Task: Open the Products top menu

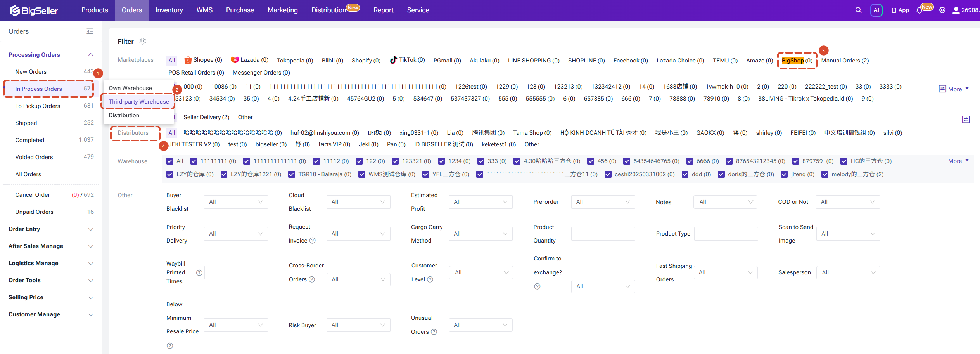Action: [x=95, y=10]
